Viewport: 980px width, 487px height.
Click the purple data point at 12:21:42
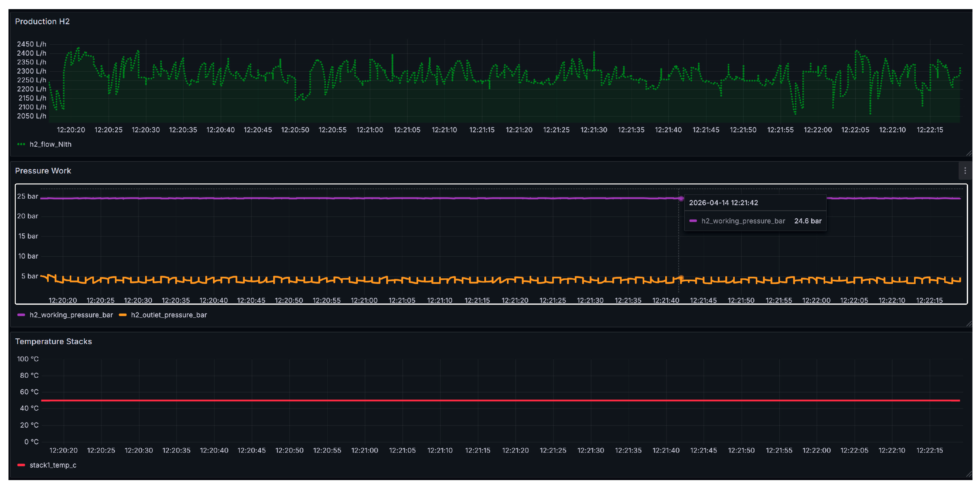681,199
